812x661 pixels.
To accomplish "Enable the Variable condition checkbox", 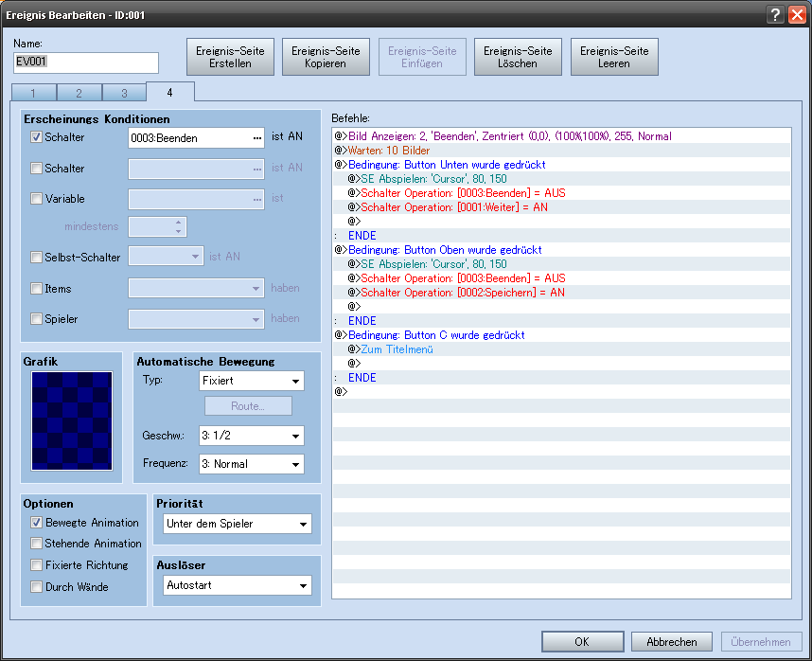I will 37,199.
